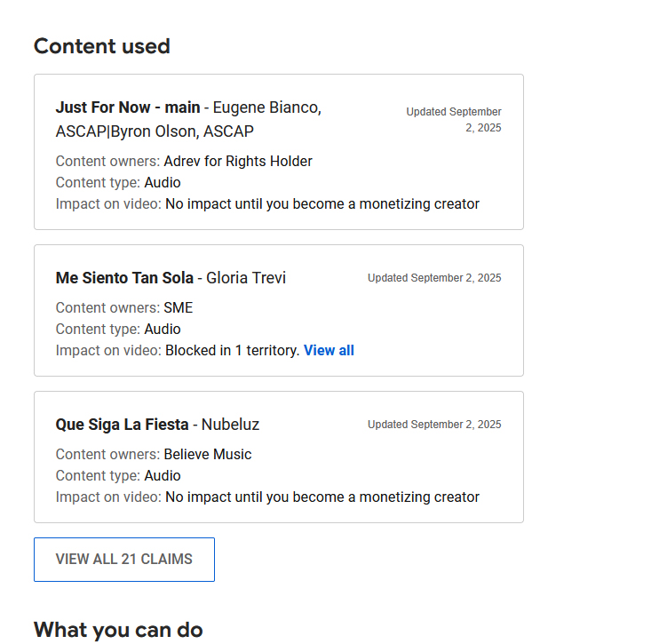659x644 pixels.
Task: Click Que Siga La Fiesta updated date
Action: [x=434, y=425]
